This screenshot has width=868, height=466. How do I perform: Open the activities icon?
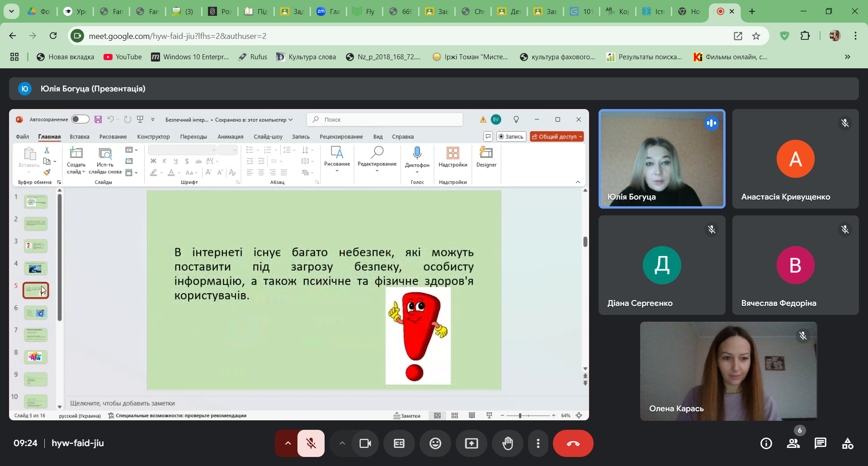coord(848,443)
